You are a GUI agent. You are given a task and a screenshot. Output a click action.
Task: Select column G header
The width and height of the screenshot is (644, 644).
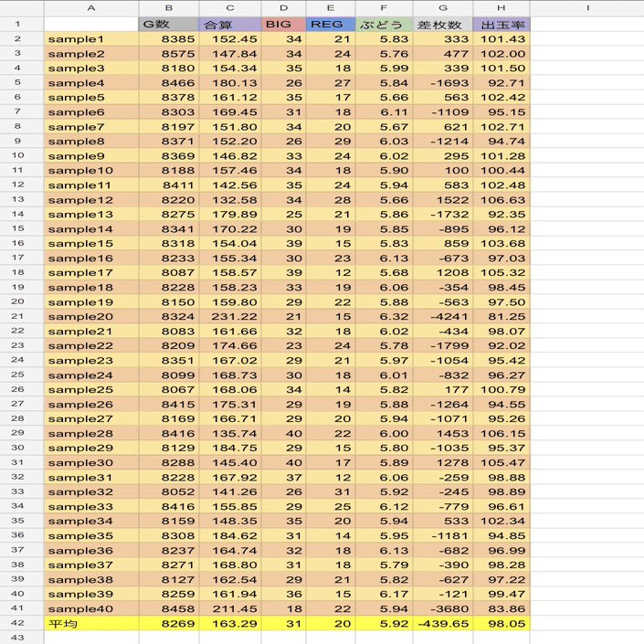tap(443, 8)
